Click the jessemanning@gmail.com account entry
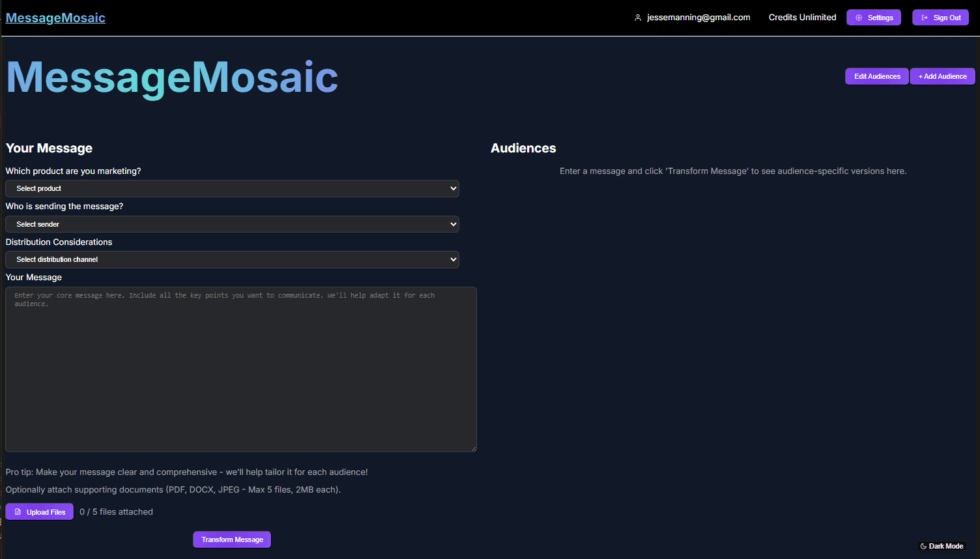Viewport: 980px width, 559px height. (697, 18)
